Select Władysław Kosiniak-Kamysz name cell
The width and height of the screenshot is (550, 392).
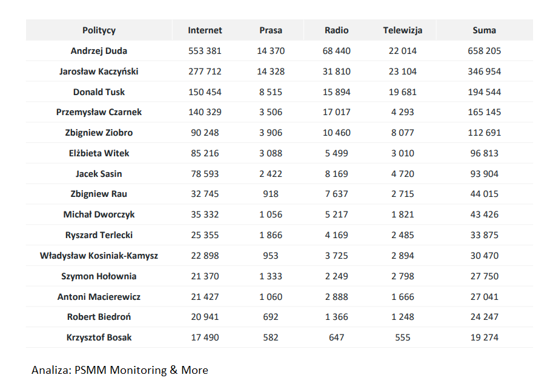(99, 256)
